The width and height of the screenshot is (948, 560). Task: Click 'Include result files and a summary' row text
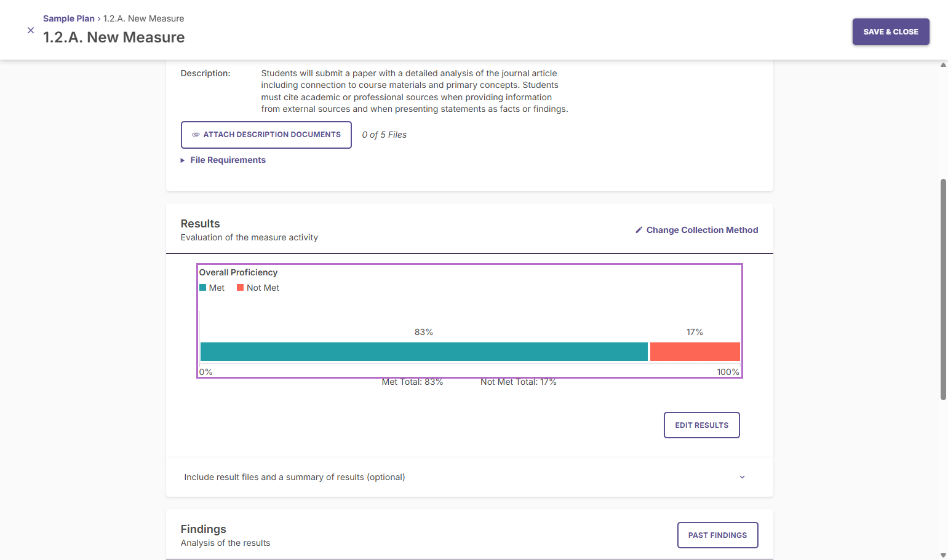click(x=295, y=477)
